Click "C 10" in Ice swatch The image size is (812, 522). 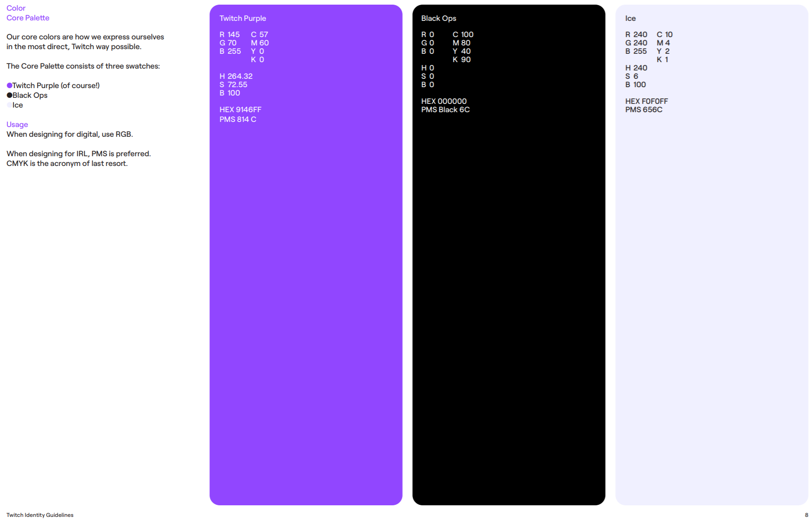click(x=665, y=34)
